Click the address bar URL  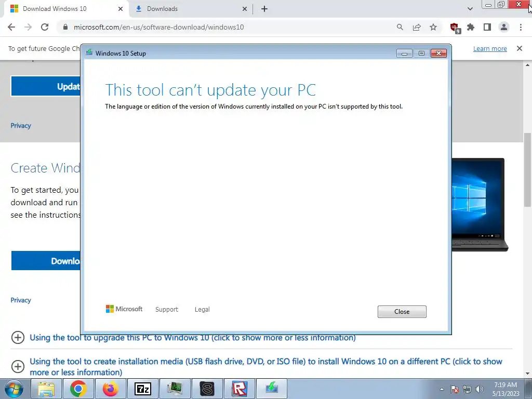click(x=159, y=27)
